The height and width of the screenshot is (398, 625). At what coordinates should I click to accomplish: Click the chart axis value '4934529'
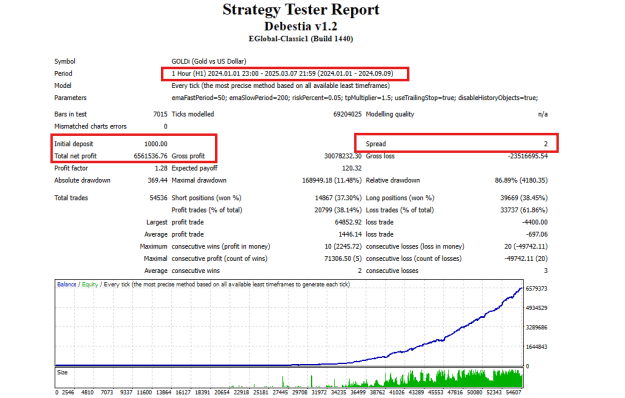tap(537, 308)
